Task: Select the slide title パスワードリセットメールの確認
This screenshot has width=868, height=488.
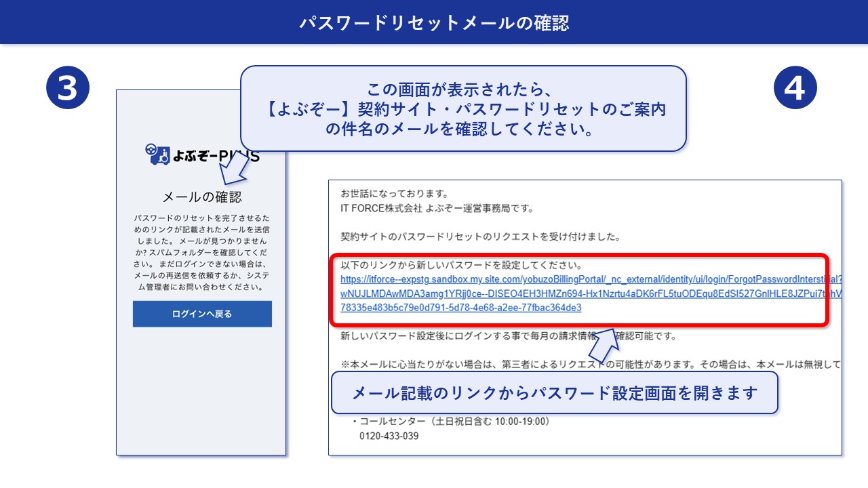Action: [434, 22]
